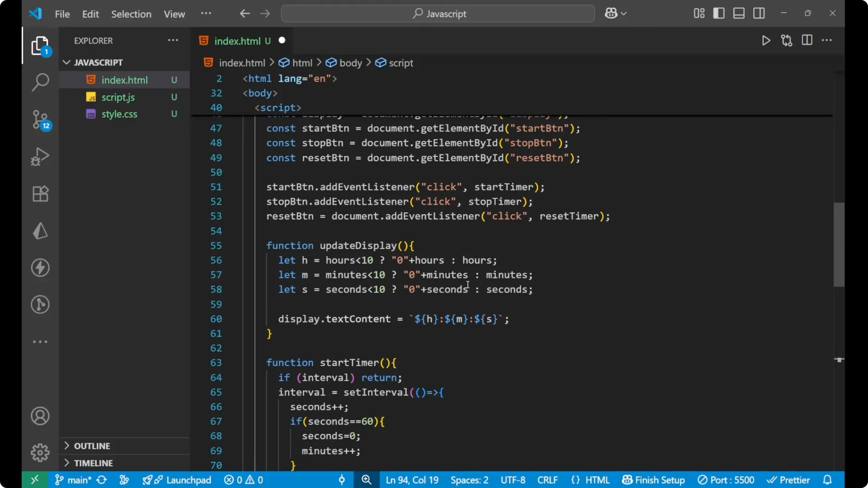Viewport: 868px width, 488px height.
Task: Toggle the primary side bar visibility
Action: pyautogui.click(x=719, y=13)
